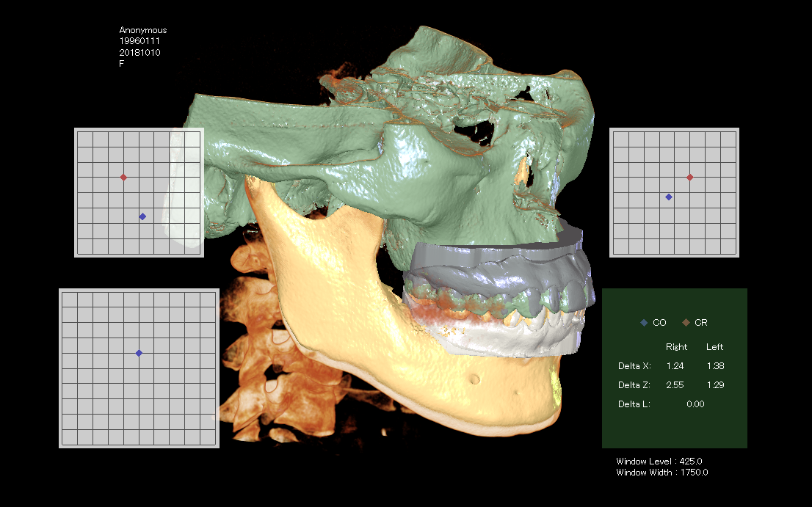812x507 pixels.
Task: Click the blue marker in bottom-left grid
Action: [139, 353]
